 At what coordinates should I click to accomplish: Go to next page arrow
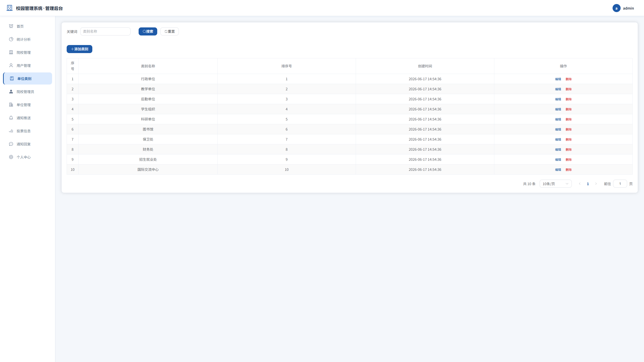point(596,184)
